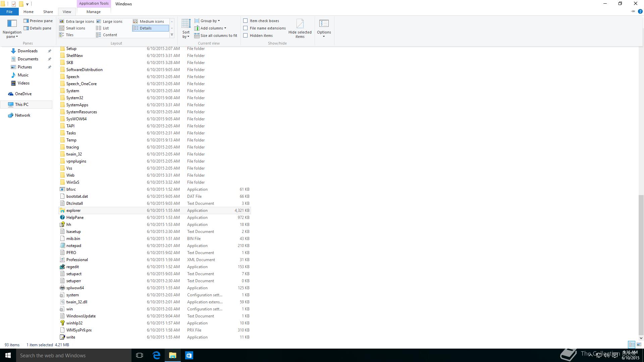Screen dimensions: 644x362
Task: Open the Sort by dropdown
Action: tap(186, 29)
